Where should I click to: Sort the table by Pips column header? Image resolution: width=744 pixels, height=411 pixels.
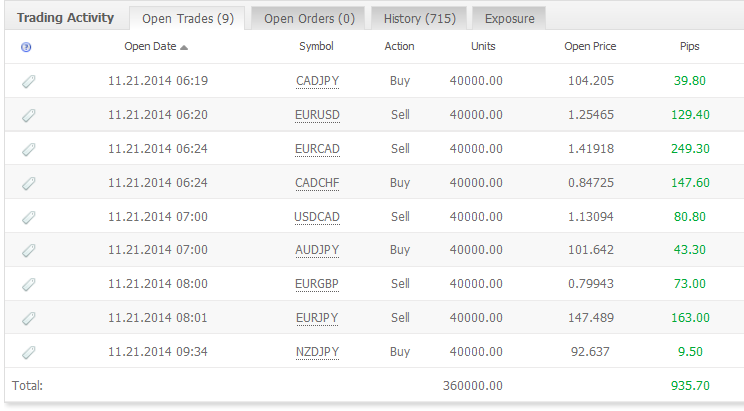pos(689,47)
